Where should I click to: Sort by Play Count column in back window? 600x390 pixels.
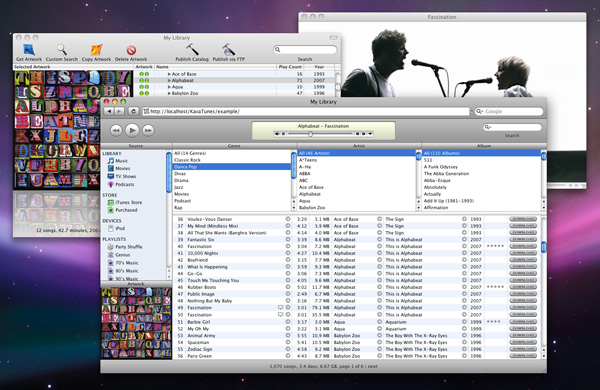pos(290,67)
